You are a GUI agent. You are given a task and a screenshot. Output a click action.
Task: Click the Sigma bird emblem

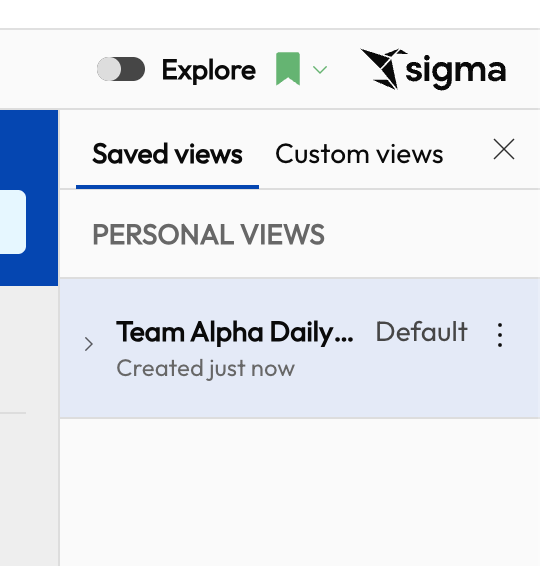click(x=383, y=69)
